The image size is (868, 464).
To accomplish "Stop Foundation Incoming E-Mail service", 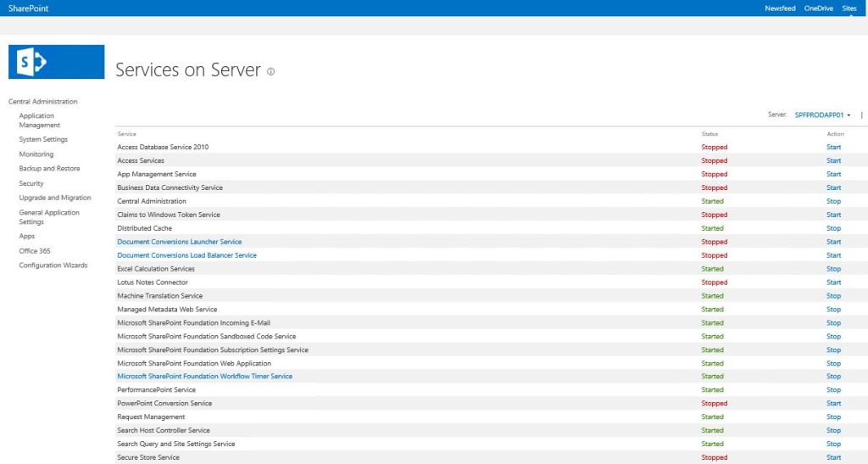I will click(x=834, y=323).
